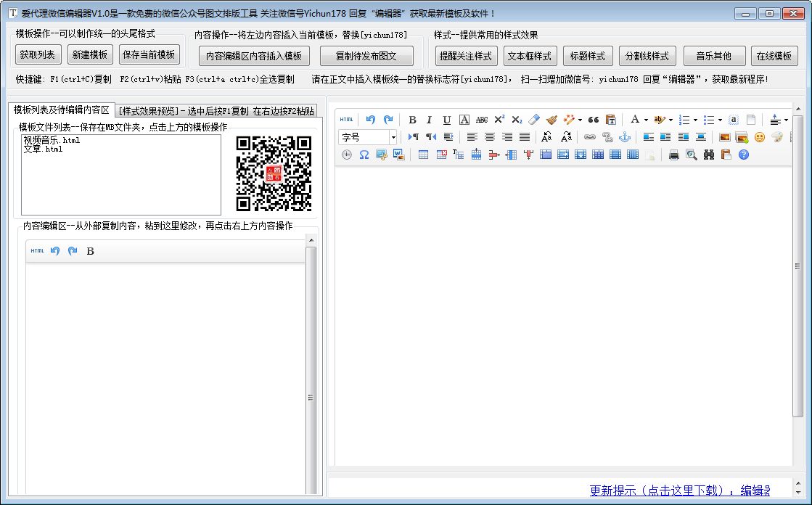Expand the highlight background color arrow

[x=670, y=120]
